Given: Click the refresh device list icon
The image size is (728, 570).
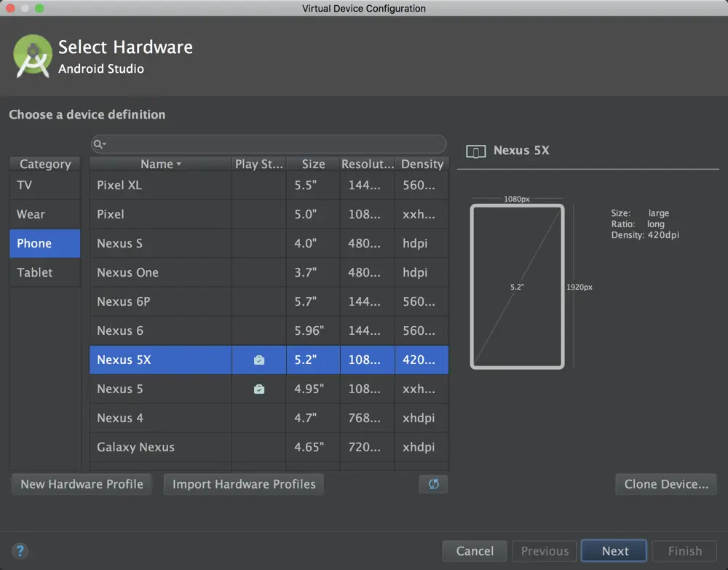Looking at the screenshot, I should (x=433, y=484).
